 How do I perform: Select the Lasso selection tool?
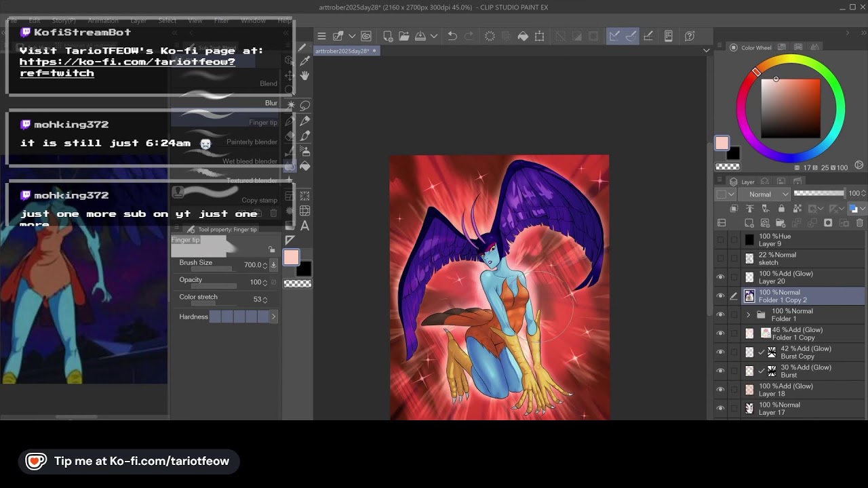[305, 105]
